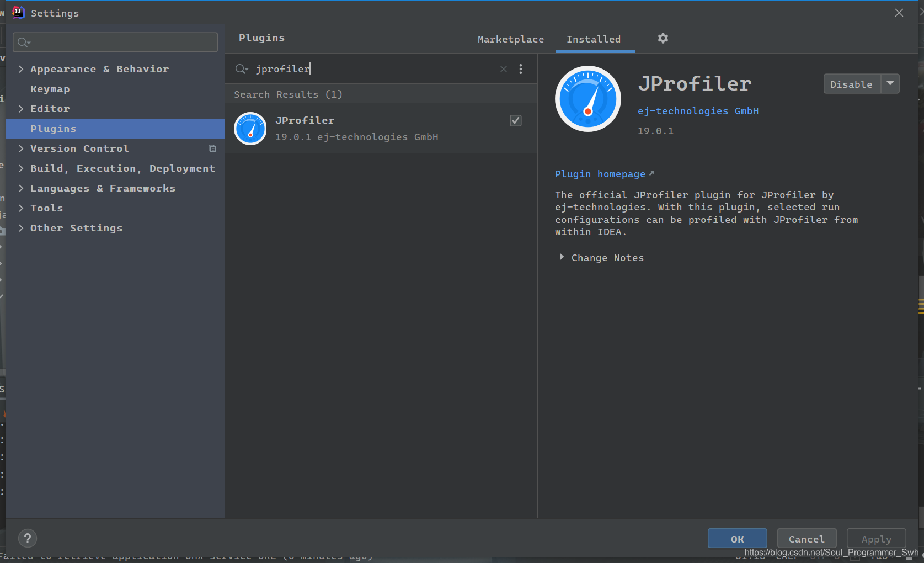Click OK to confirm settings
The image size is (924, 563).
(x=737, y=539)
